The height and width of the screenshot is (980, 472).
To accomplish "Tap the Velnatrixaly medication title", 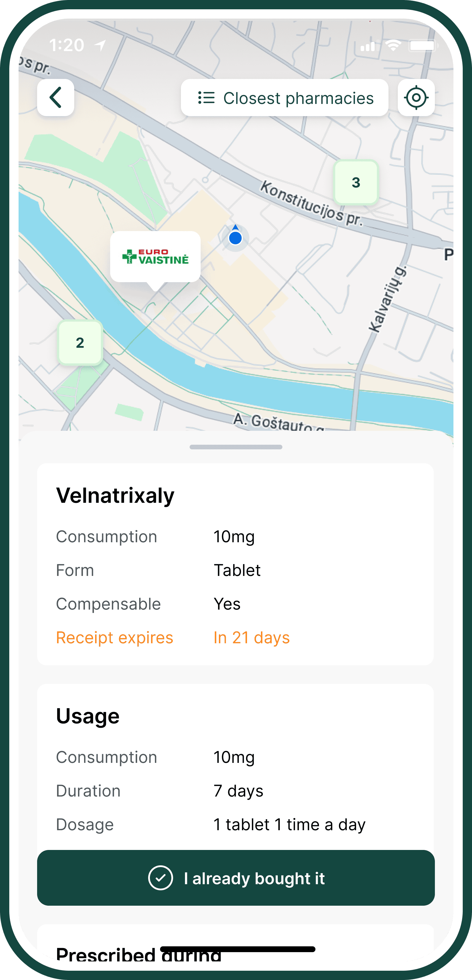I will (x=115, y=496).
